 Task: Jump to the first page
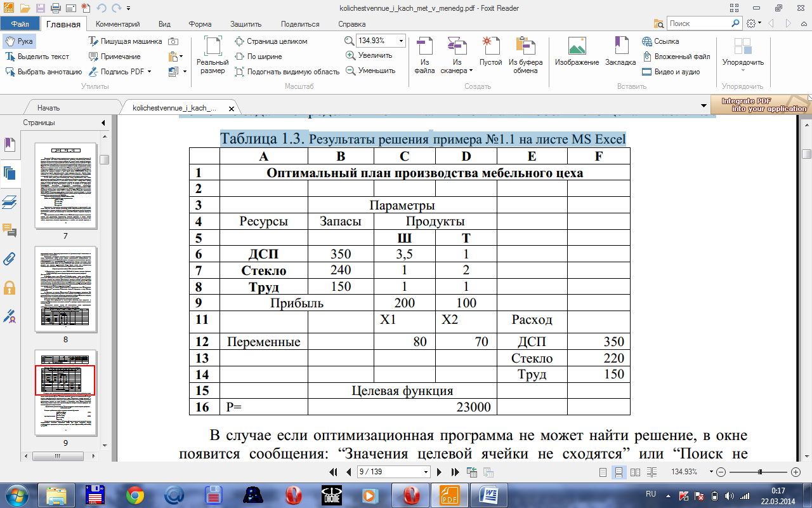[333, 472]
